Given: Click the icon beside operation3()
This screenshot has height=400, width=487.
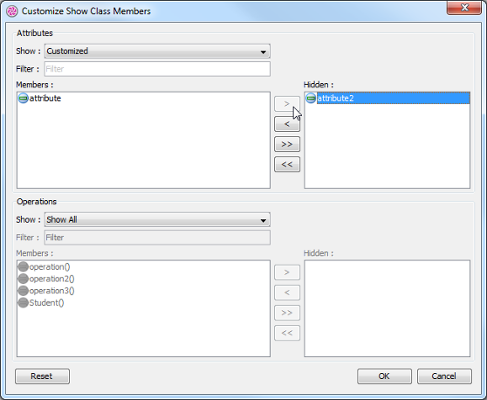Looking at the screenshot, I should click(23, 291).
